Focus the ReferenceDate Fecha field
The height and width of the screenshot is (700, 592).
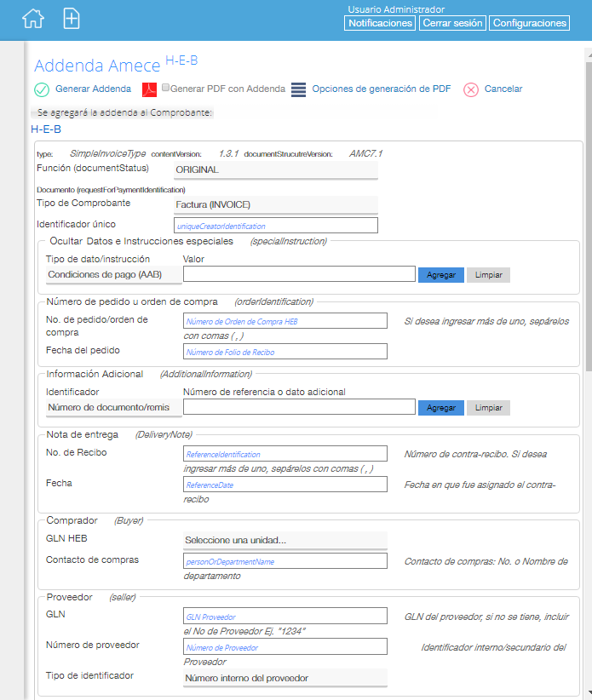pos(285,485)
